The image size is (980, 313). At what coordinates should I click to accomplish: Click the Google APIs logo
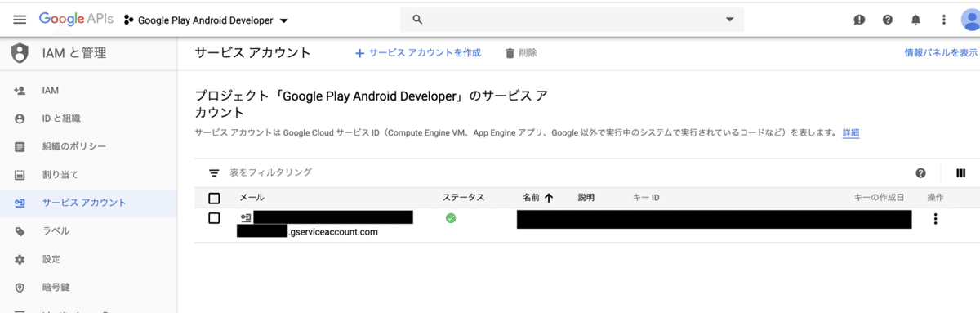pos(76,19)
